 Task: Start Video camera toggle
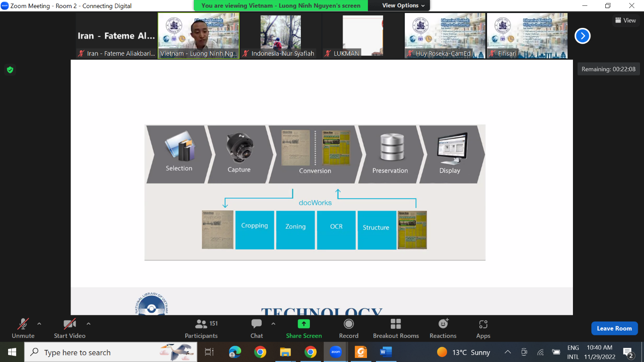tap(70, 328)
